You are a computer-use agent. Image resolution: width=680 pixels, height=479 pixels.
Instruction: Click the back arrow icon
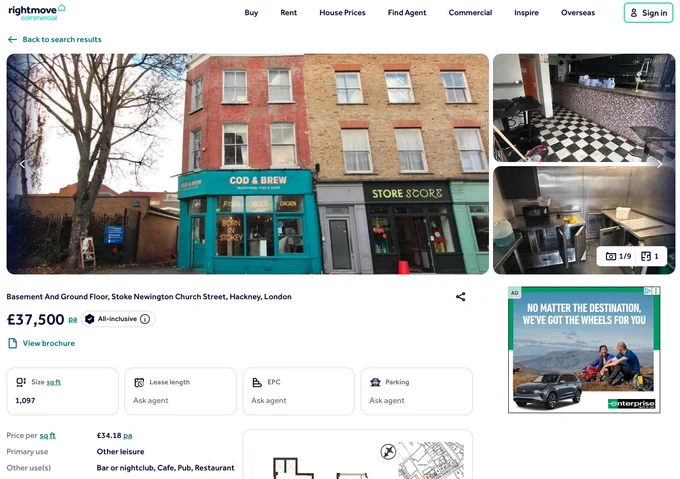(12, 39)
